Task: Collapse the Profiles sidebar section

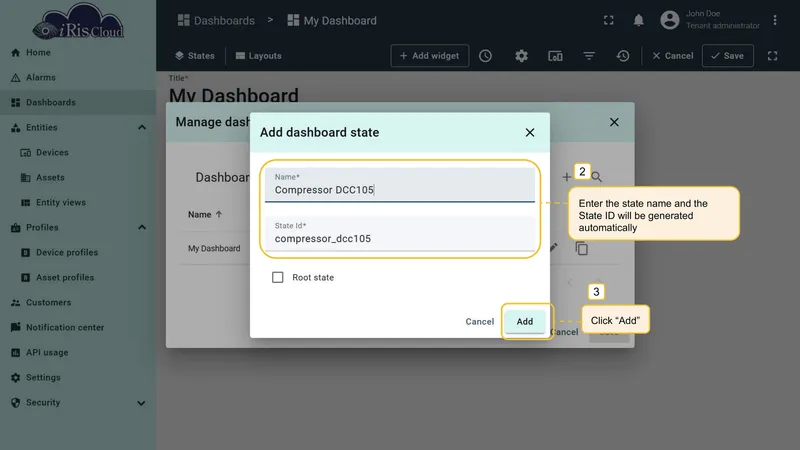Action: (x=142, y=228)
